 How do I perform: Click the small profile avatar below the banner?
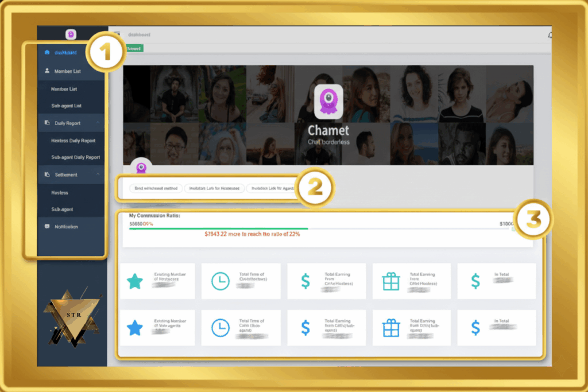click(142, 168)
